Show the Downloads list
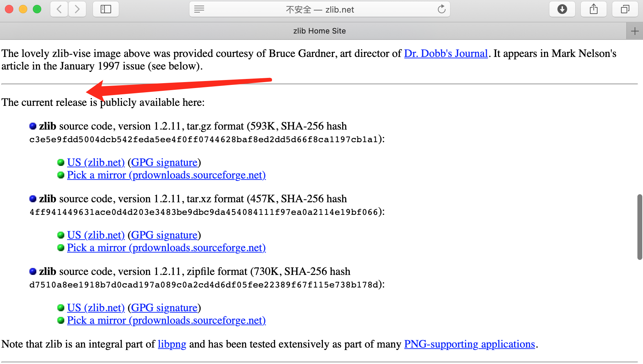 (x=562, y=9)
